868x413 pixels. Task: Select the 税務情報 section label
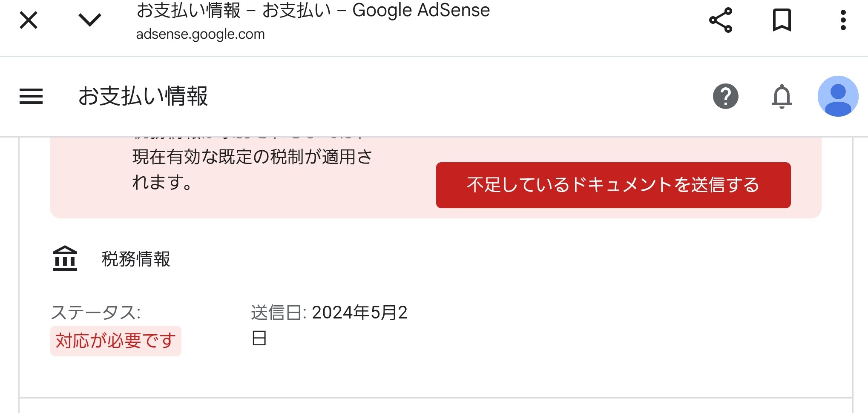tap(136, 259)
